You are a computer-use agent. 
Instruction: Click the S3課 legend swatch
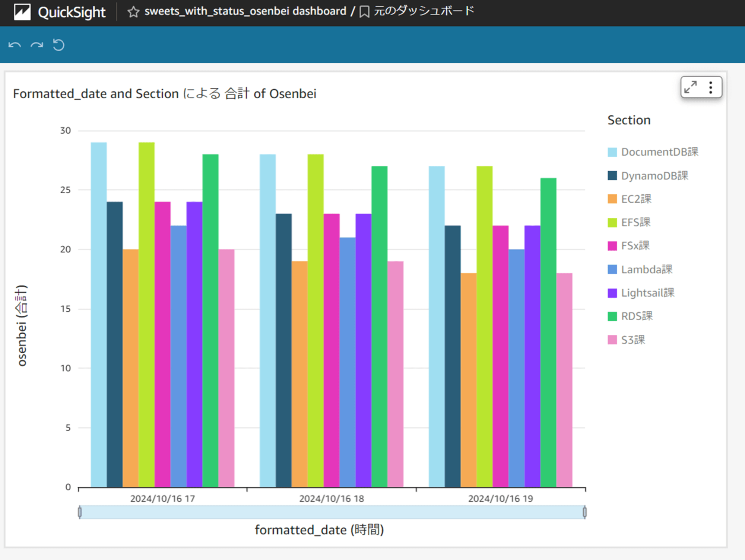[x=612, y=340]
